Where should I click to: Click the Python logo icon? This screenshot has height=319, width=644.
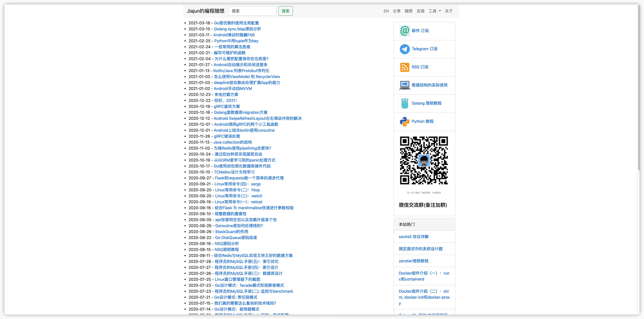405,121
